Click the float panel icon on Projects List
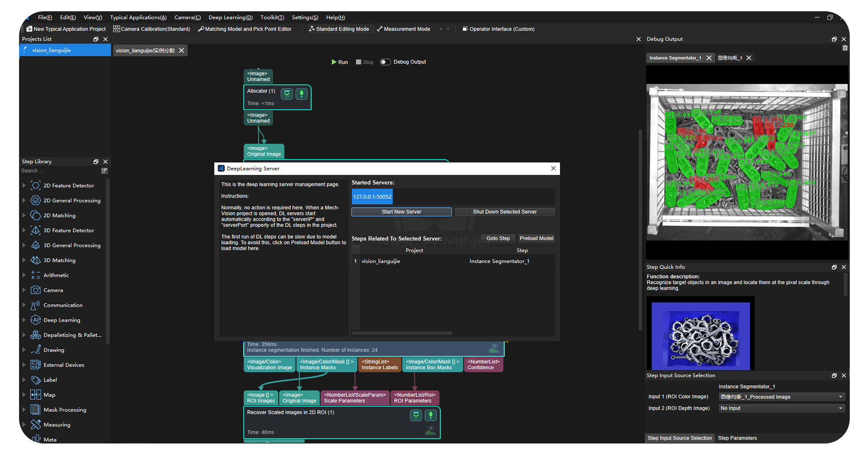This screenshot has width=868, height=453. pyautogui.click(x=95, y=39)
